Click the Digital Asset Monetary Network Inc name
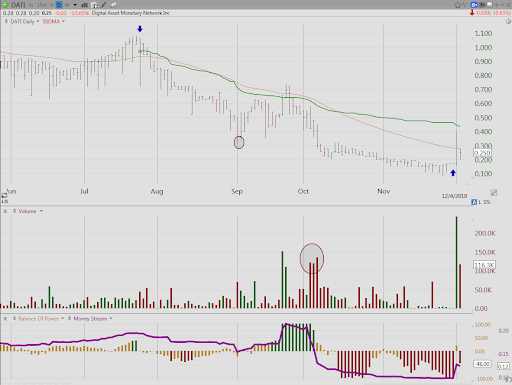 tap(131, 13)
